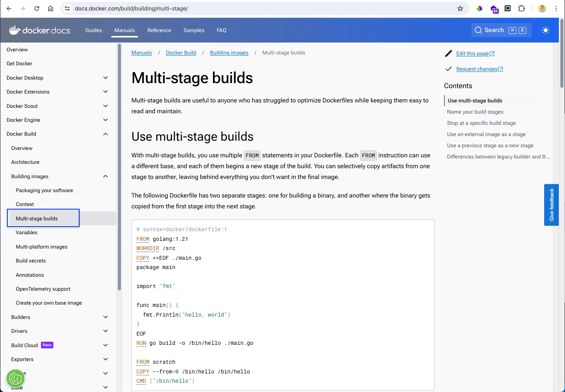Collapse Building images section chevron
The height and width of the screenshot is (392, 565).
click(x=106, y=176)
